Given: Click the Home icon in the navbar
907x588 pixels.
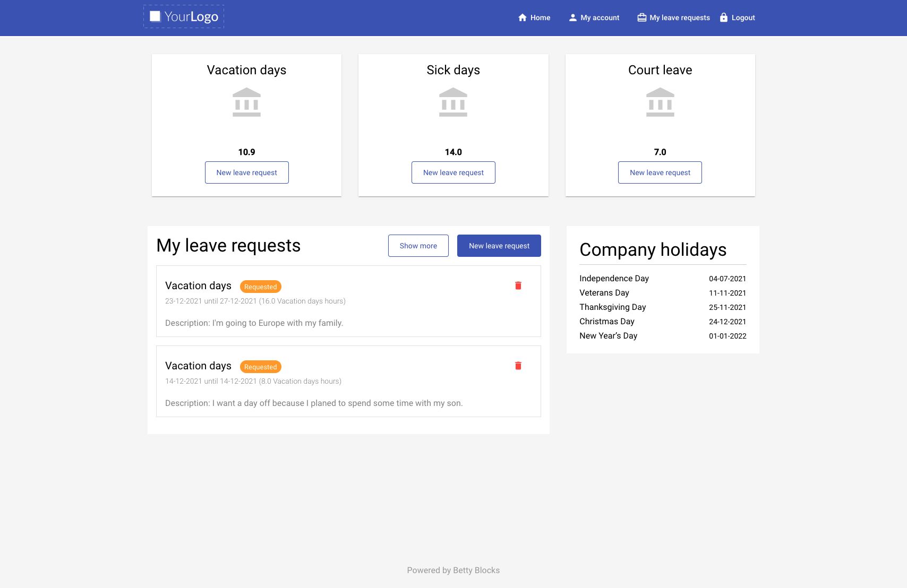Looking at the screenshot, I should [x=522, y=17].
